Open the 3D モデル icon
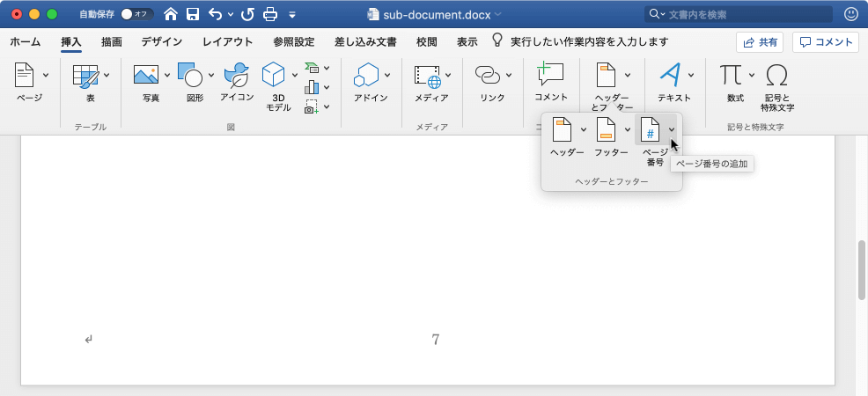This screenshot has height=396, width=868. point(275,76)
